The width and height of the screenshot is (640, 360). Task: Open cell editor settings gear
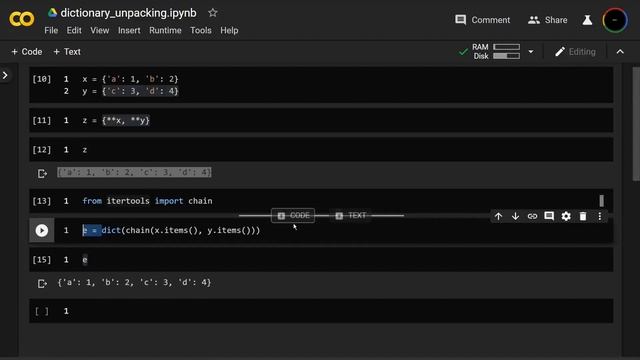tap(566, 216)
